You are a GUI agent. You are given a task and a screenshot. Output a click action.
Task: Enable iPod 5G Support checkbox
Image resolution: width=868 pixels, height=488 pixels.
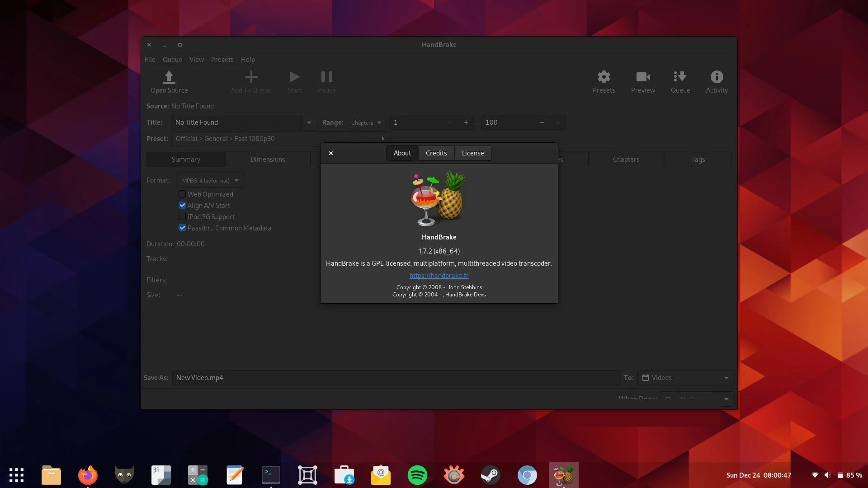point(182,216)
